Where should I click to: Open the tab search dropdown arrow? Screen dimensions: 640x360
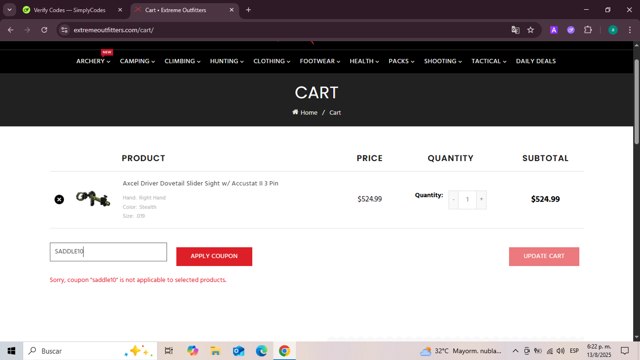(9, 10)
